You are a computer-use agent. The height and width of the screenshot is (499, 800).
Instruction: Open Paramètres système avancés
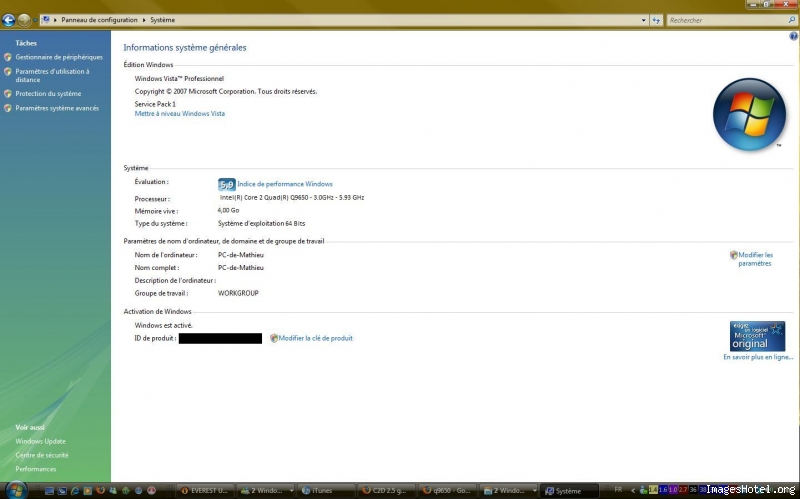pyautogui.click(x=57, y=108)
